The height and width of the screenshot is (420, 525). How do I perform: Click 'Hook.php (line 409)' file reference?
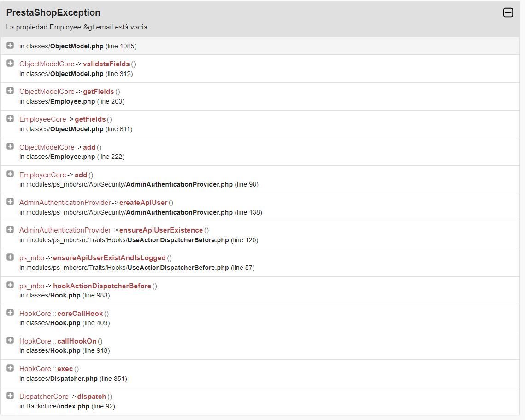80,323
